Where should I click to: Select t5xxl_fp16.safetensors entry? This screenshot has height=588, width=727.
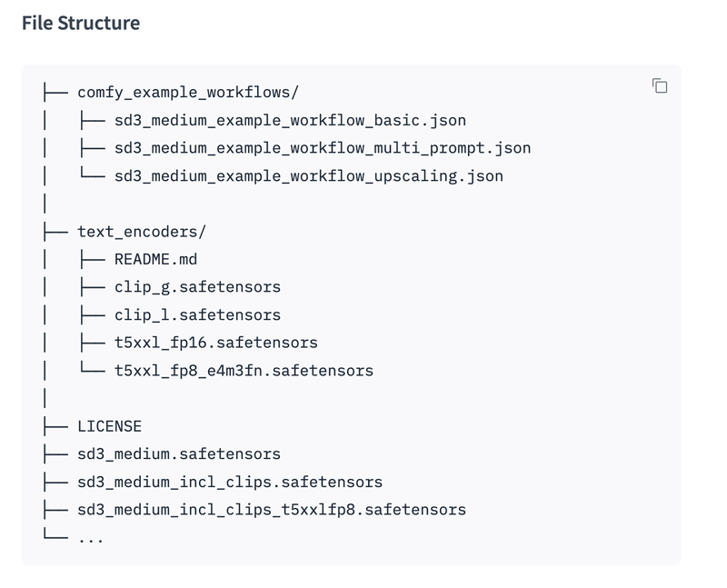(215, 343)
